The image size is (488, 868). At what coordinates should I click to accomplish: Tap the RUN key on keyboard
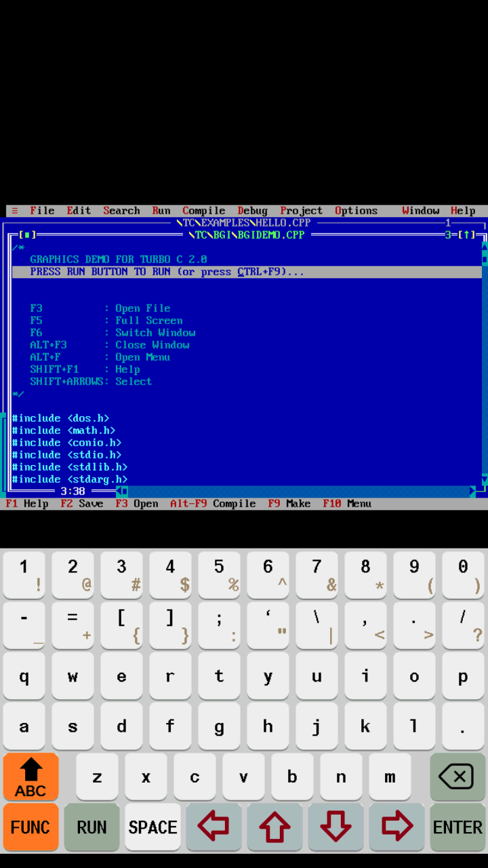tap(91, 827)
